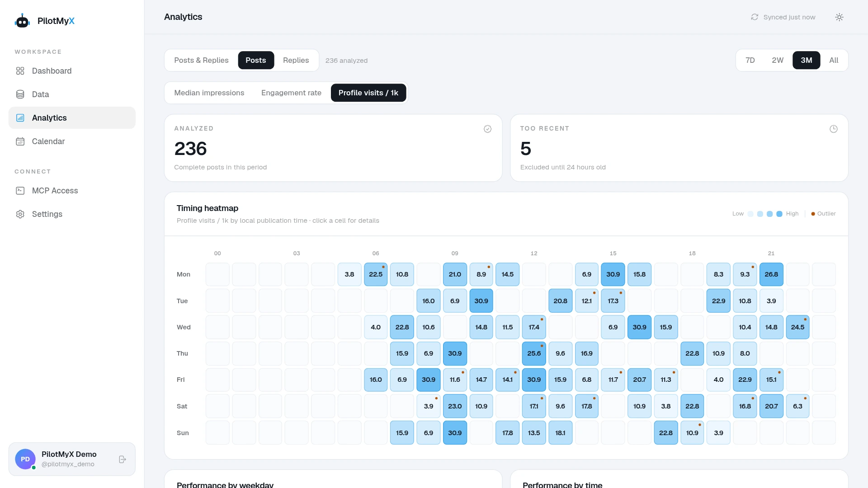Click the Saturday 6.3 heatmap cell

point(797,406)
